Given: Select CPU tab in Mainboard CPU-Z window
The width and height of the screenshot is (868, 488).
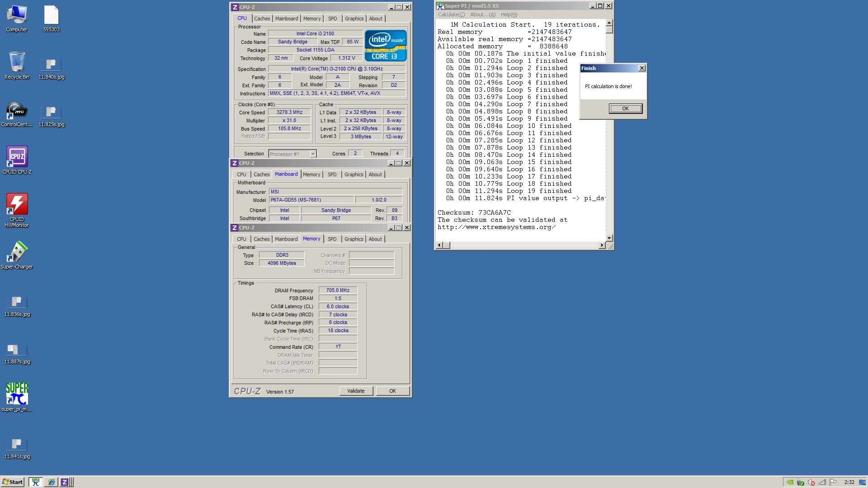Looking at the screenshot, I should point(241,174).
